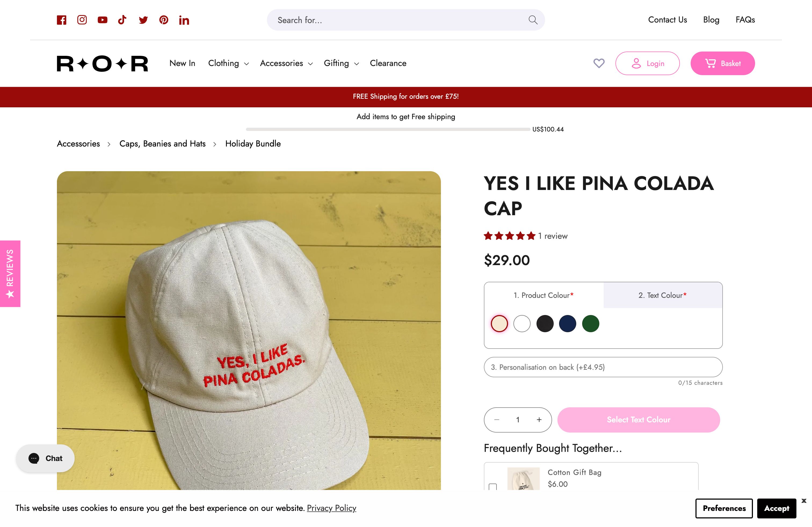This screenshot has width=812, height=527.
Task: Open the Pinterest social icon
Action: click(x=164, y=20)
